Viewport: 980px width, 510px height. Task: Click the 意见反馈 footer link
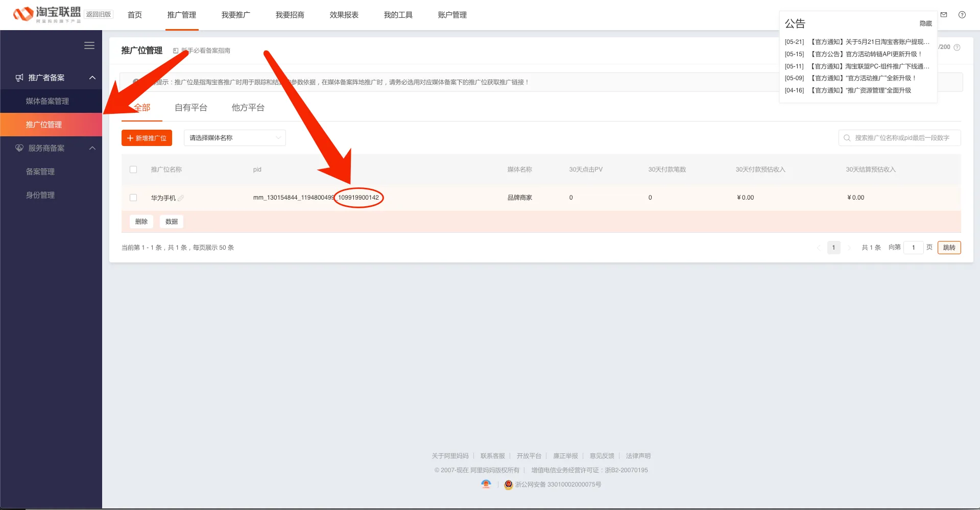(602, 456)
